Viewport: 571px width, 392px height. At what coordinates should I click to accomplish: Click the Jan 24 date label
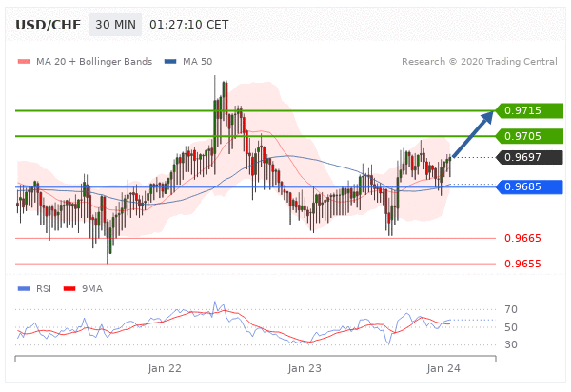(x=443, y=369)
